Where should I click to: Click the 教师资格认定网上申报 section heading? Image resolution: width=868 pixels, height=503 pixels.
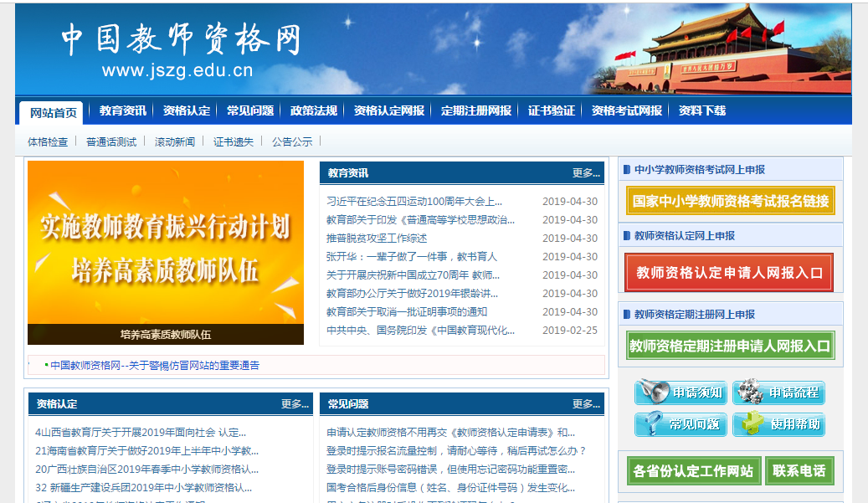point(685,236)
